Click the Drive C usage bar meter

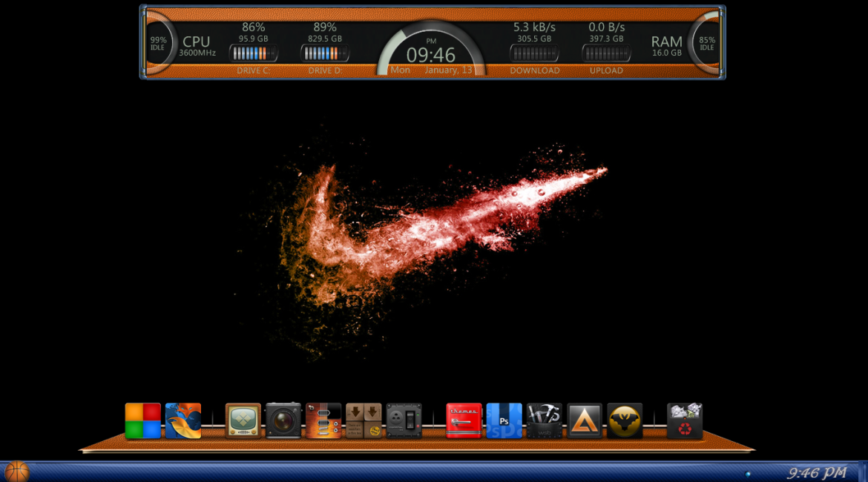(254, 53)
